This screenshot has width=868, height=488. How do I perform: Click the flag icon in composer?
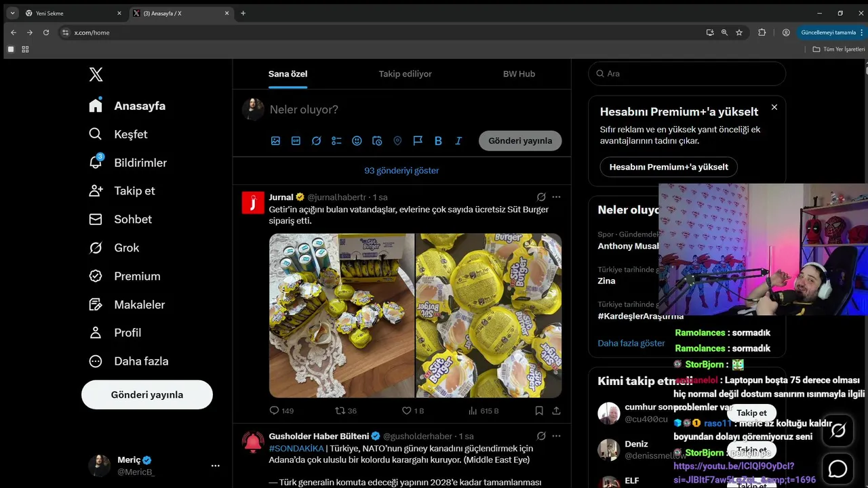(x=418, y=141)
